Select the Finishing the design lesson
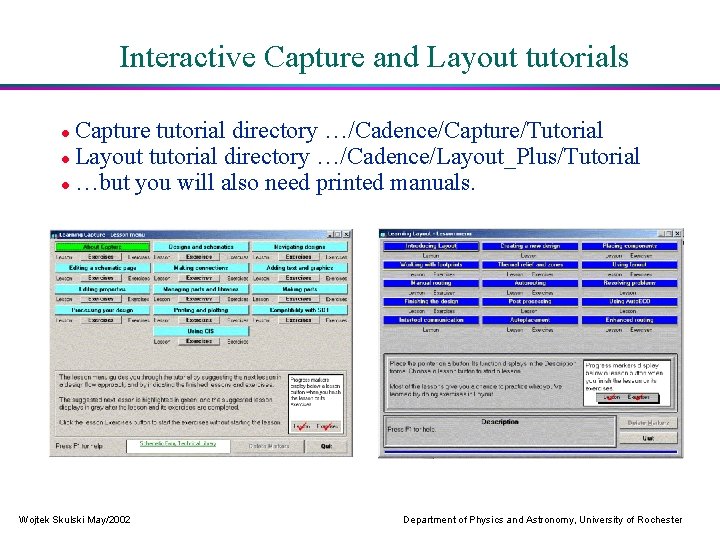The width and height of the screenshot is (720, 540). point(431,302)
